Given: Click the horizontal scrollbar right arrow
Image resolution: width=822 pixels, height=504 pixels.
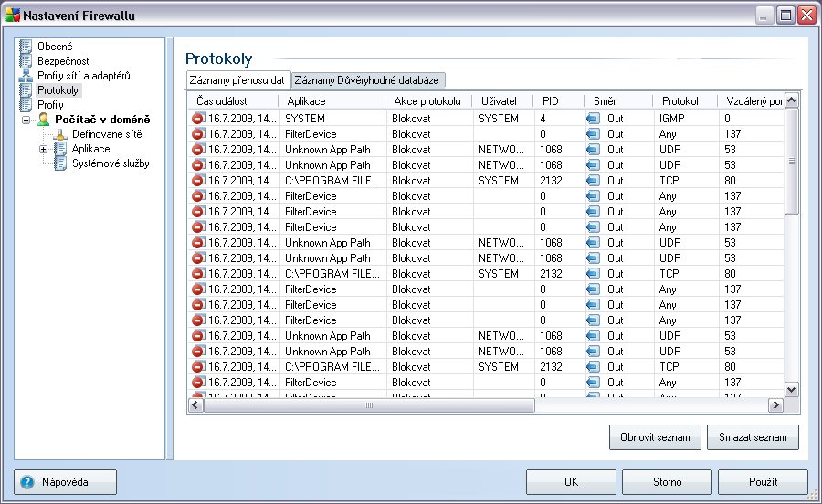Looking at the screenshot, I should 775,405.
